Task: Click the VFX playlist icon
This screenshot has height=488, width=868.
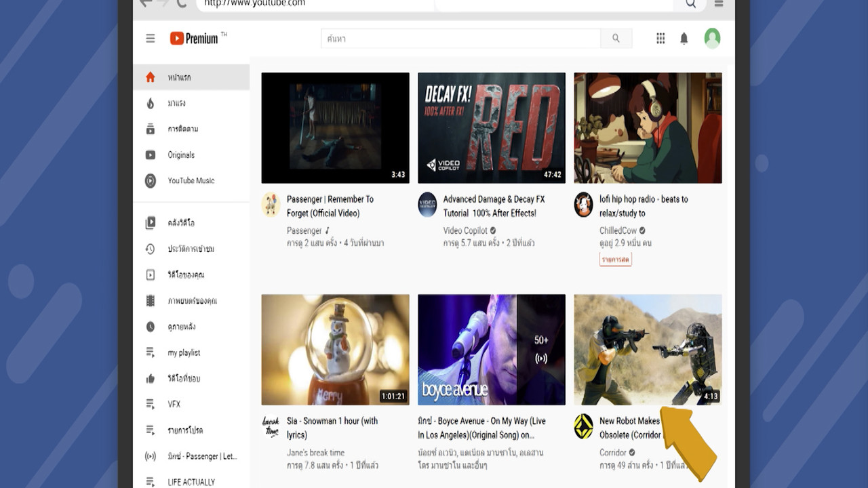Action: (x=151, y=404)
